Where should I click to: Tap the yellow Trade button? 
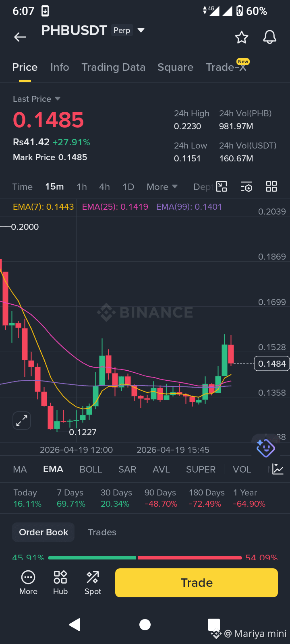tap(197, 583)
